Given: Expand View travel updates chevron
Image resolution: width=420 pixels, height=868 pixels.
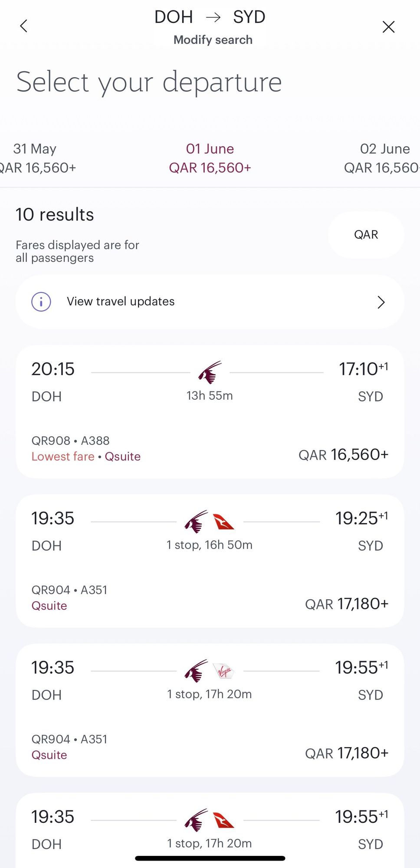Looking at the screenshot, I should [x=381, y=302].
